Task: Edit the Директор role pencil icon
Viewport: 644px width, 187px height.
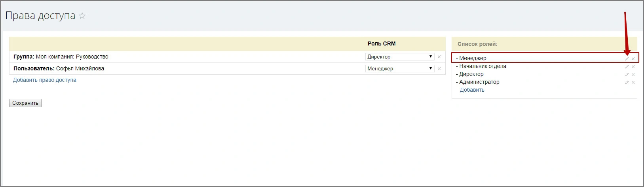Action: 627,74
